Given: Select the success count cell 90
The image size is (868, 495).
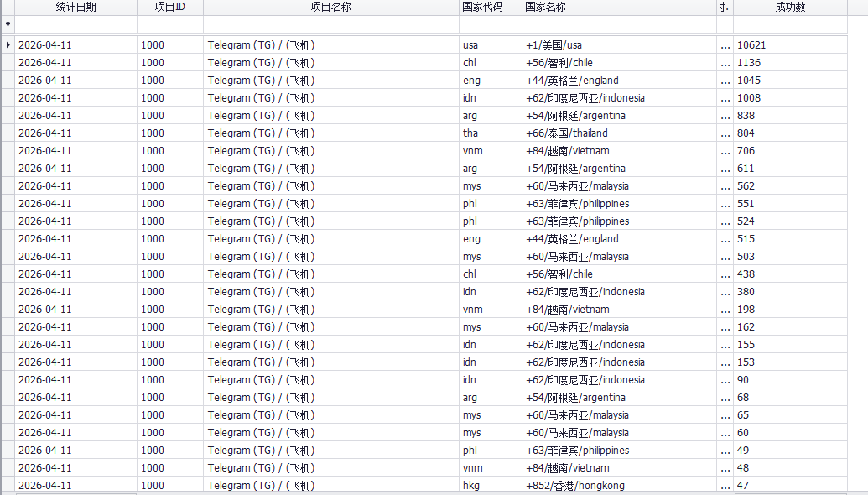Looking at the screenshot, I should pos(790,380).
